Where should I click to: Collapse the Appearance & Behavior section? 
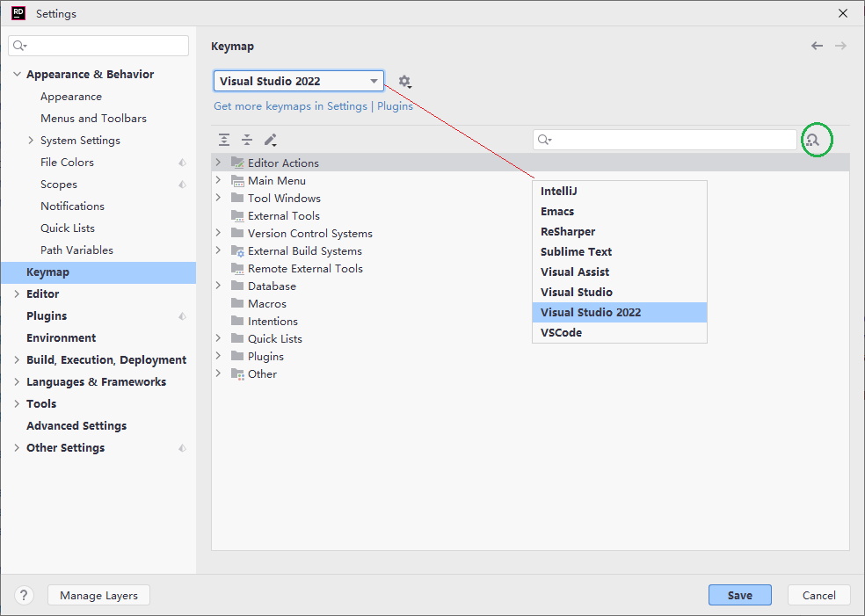click(17, 74)
